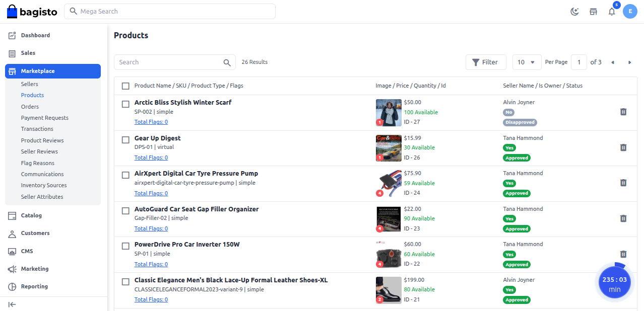644x311 pixels.
Task: Click the search magnifier in products search
Action: click(227, 62)
